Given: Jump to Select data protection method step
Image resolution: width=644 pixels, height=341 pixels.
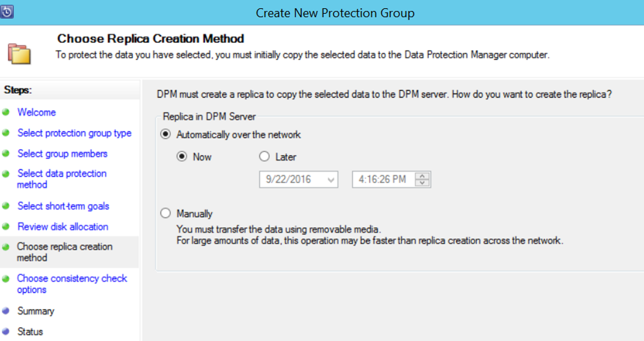Looking at the screenshot, I should (x=62, y=179).
